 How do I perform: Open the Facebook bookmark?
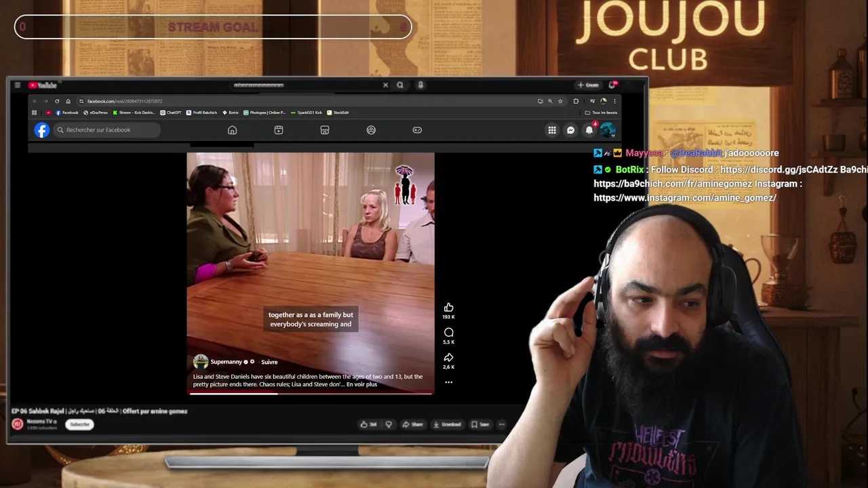click(x=67, y=113)
